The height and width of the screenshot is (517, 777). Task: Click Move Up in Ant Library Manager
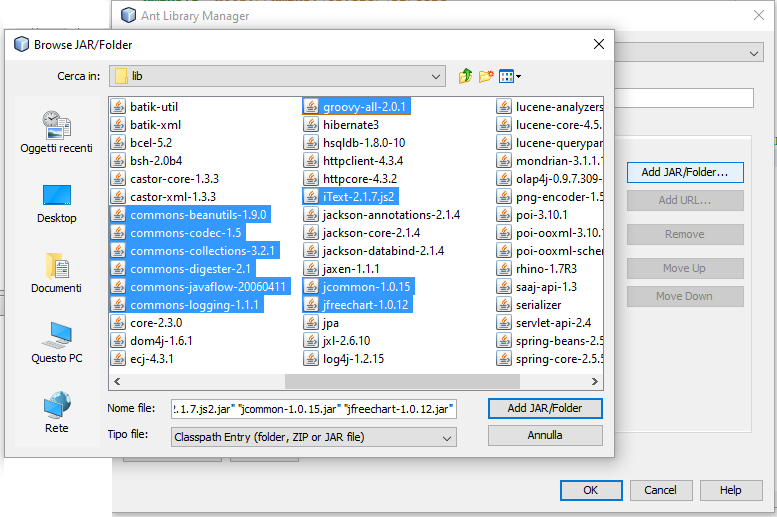(685, 268)
